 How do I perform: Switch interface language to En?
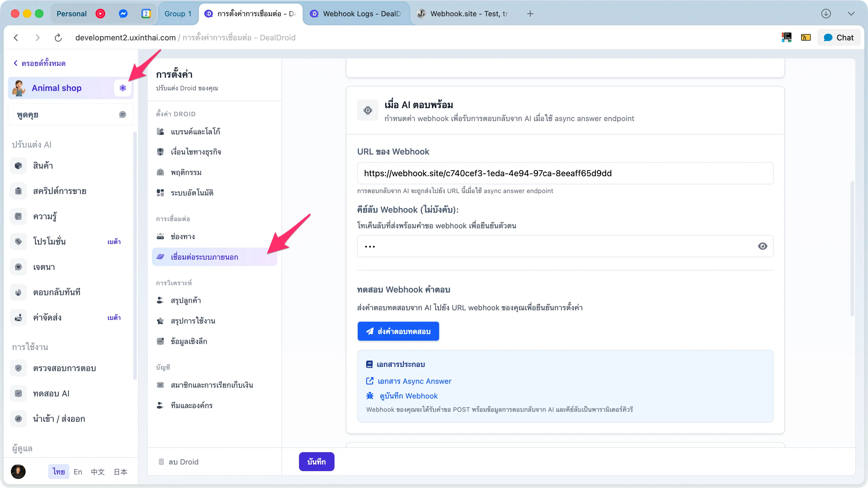77,471
